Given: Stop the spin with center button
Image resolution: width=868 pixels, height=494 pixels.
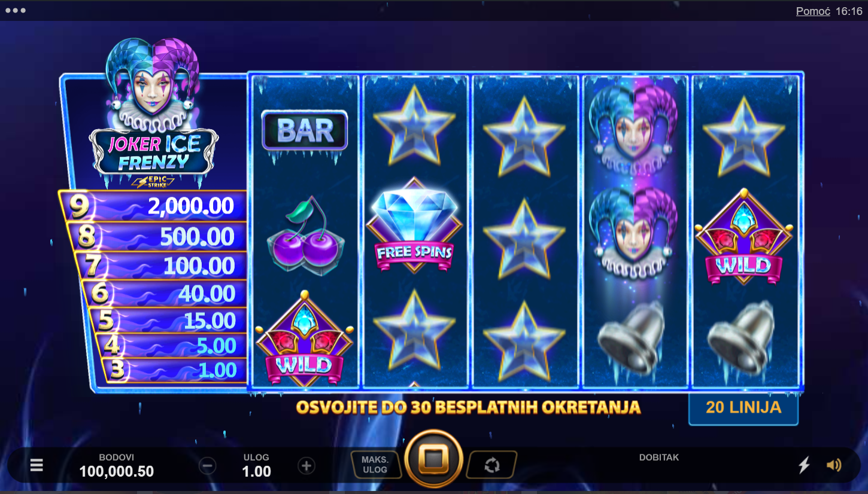Looking at the screenshot, I should point(433,459).
